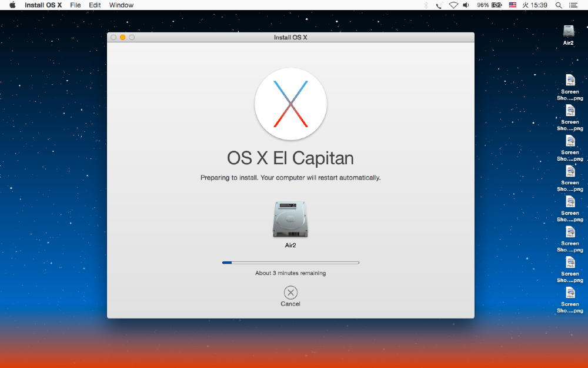Screen dimensions: 588x368
Task: Minimize the Install OS X window
Action: pos(123,37)
